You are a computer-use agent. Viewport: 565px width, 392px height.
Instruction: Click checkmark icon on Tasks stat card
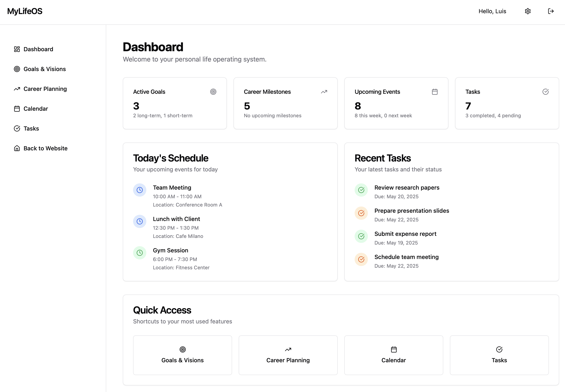click(545, 92)
